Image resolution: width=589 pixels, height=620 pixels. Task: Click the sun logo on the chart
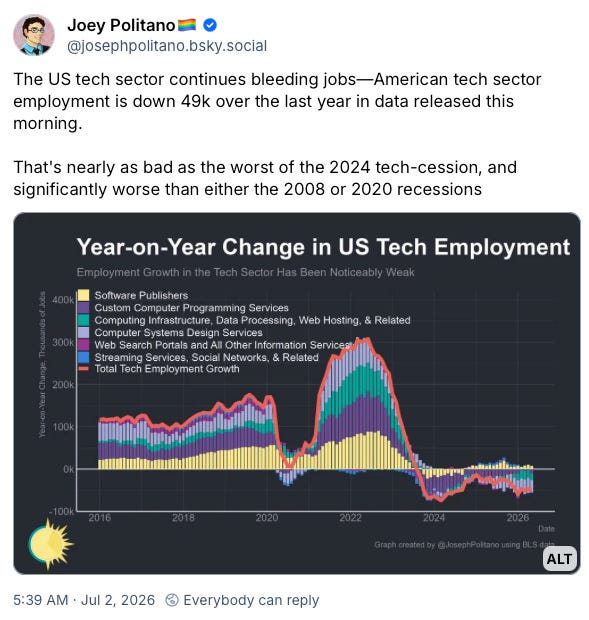(50, 543)
